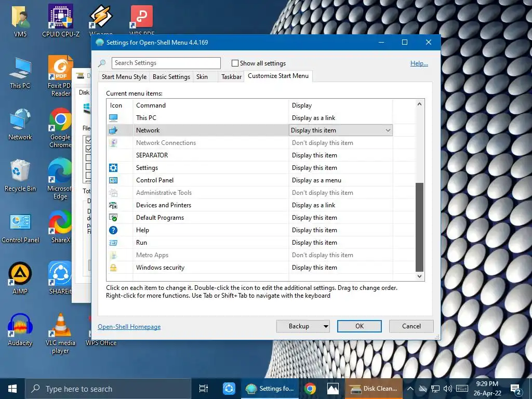This screenshot has width=532, height=399.
Task: Click the Windows Start button
Action: 12,389
